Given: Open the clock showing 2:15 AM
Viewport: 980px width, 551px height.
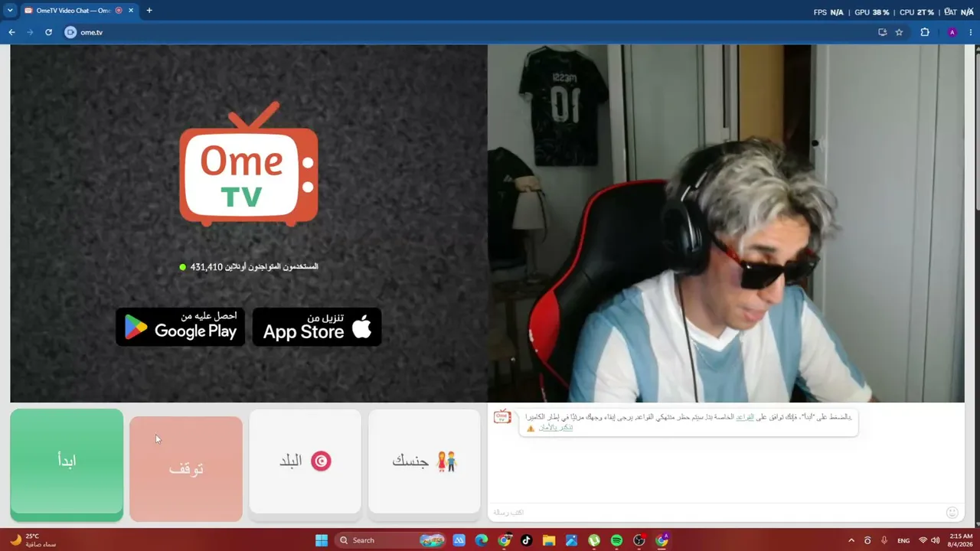Looking at the screenshot, I should [960, 540].
